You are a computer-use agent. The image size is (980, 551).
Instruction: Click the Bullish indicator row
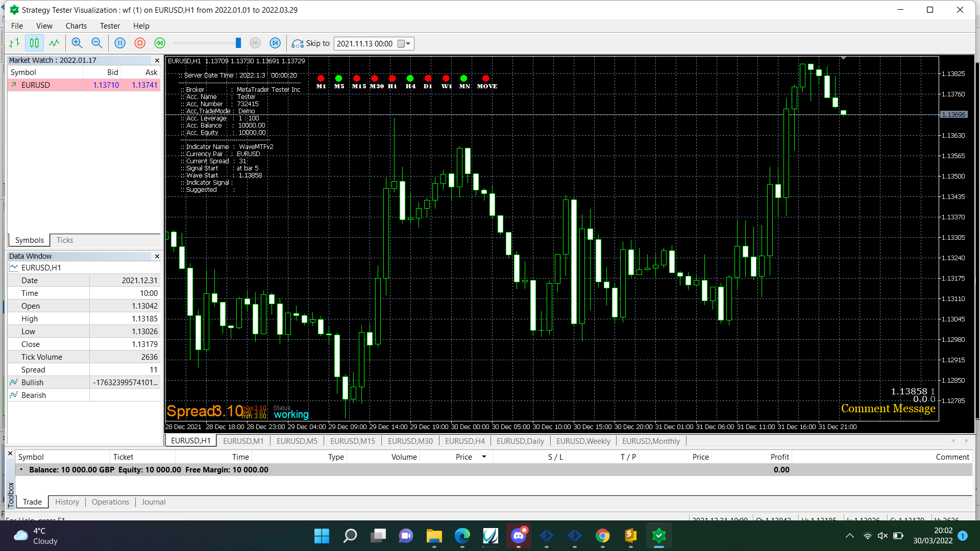(84, 383)
